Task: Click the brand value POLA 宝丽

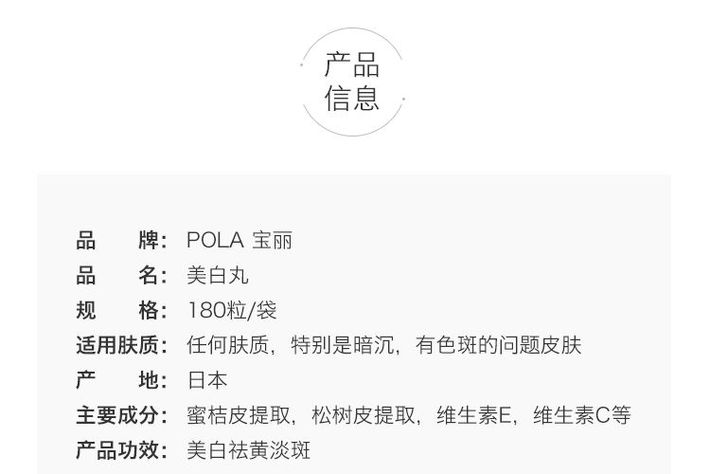Action: (240, 240)
